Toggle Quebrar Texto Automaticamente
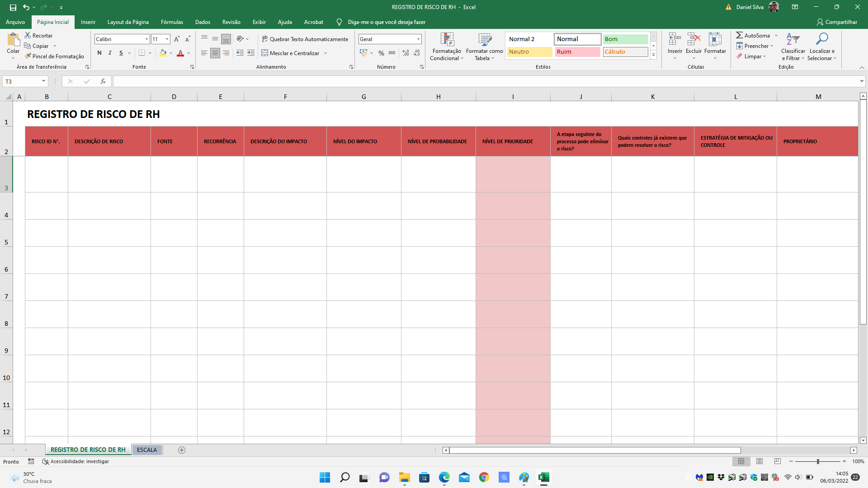 pos(305,39)
